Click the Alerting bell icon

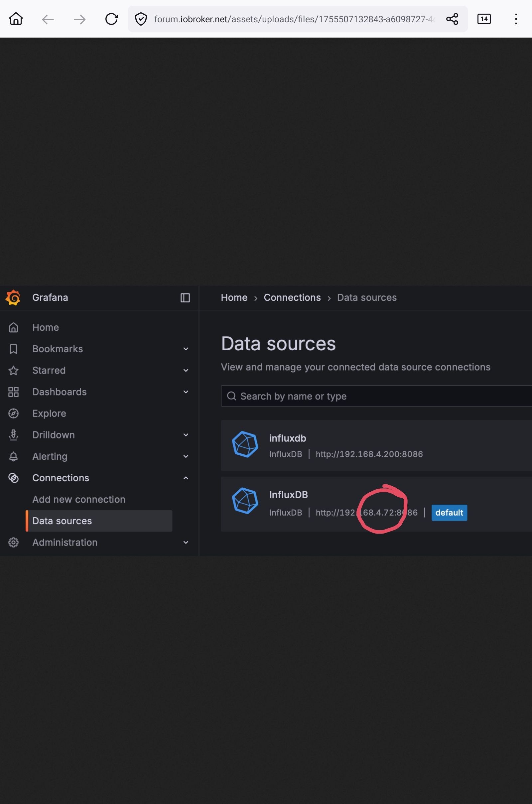click(x=13, y=456)
